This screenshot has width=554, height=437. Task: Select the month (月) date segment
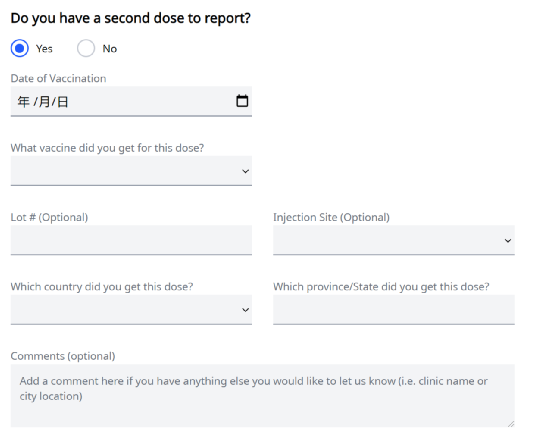pos(44,102)
